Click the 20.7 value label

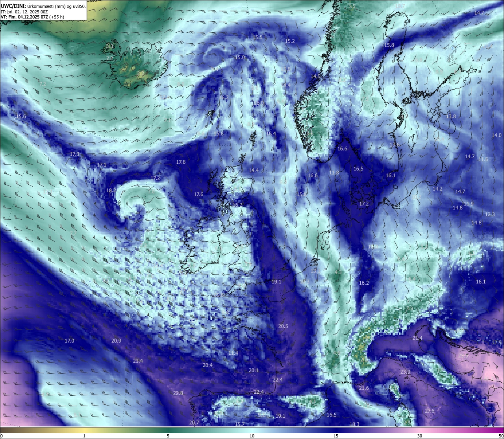(x=194, y=422)
